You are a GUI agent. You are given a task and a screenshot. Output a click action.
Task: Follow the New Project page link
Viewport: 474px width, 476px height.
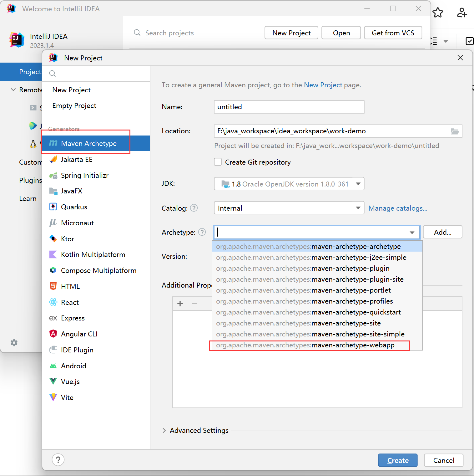[323, 85]
